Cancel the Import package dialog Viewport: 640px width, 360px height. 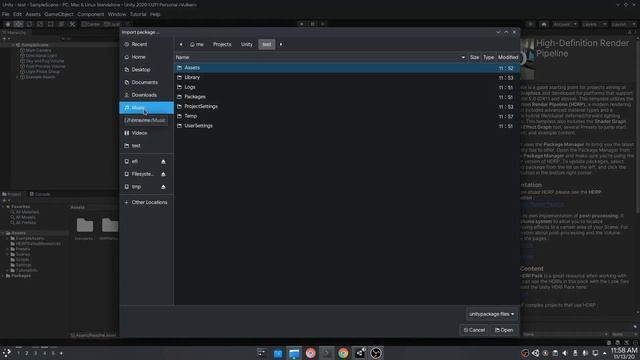coord(474,330)
